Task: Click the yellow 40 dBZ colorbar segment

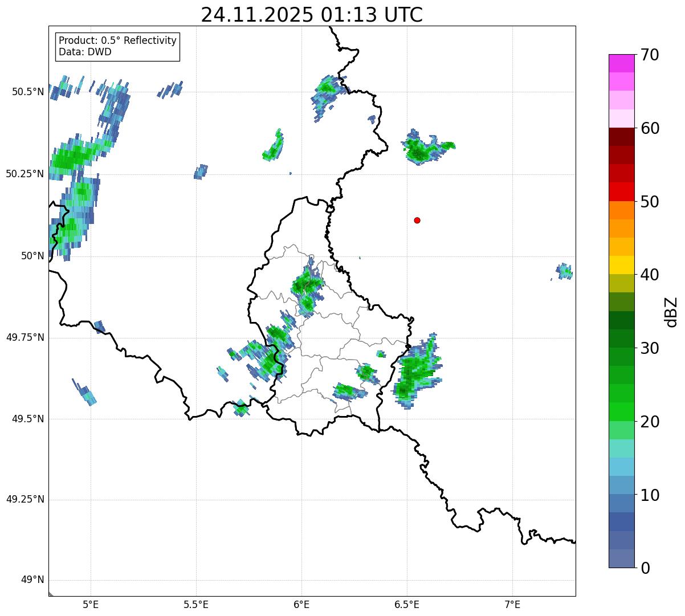Action: [x=621, y=265]
